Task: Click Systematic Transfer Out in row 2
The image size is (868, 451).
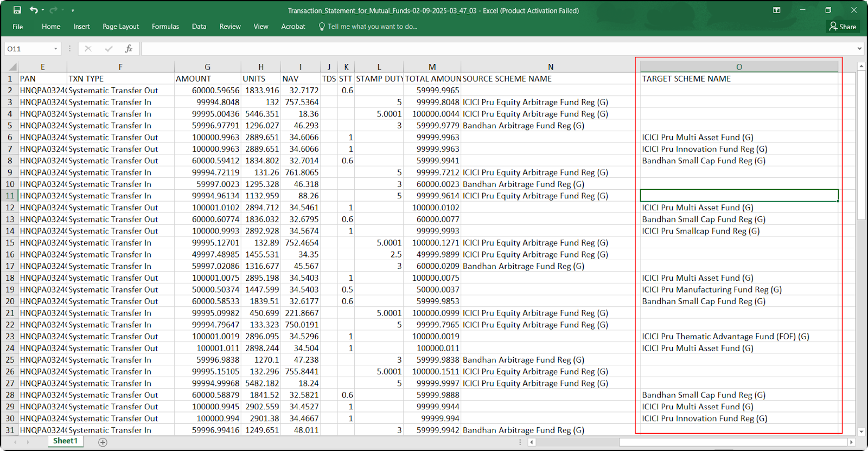Action: [x=120, y=91]
